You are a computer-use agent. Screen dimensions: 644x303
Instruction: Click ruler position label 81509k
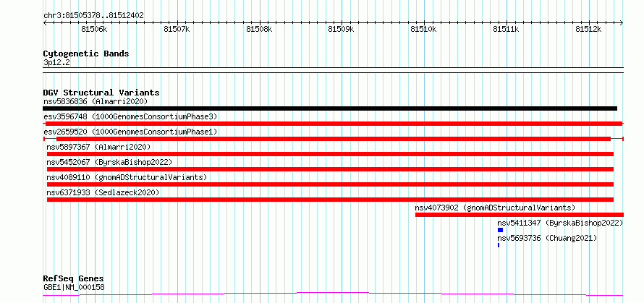point(342,29)
